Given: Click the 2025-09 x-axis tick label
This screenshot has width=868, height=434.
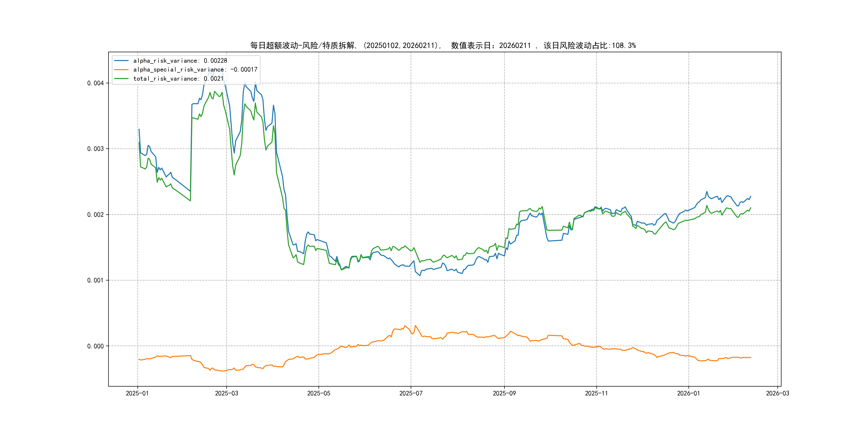Looking at the screenshot, I should click(x=504, y=393).
